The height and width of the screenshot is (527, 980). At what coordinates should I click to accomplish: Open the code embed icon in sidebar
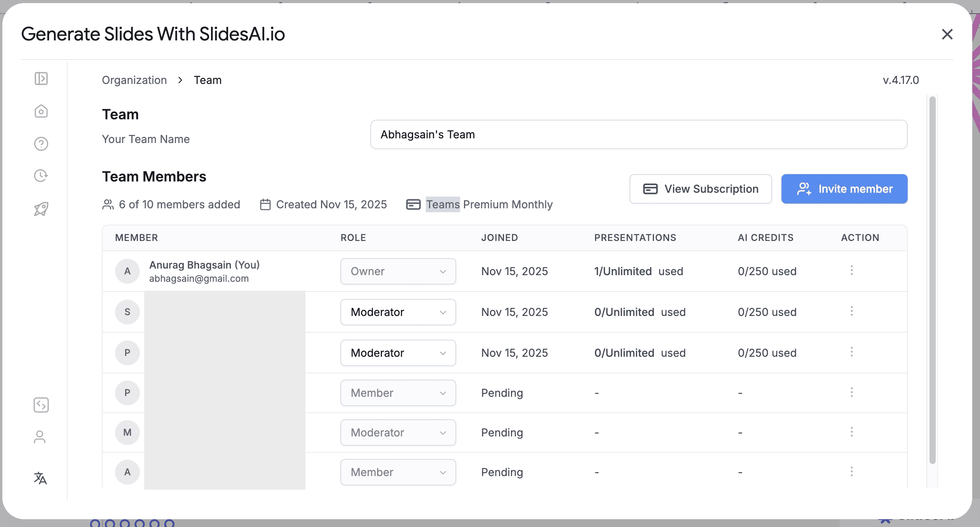41,405
